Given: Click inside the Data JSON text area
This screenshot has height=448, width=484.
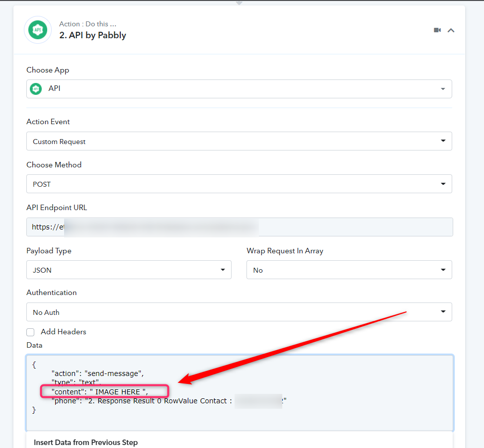Looking at the screenshot, I should click(240, 393).
